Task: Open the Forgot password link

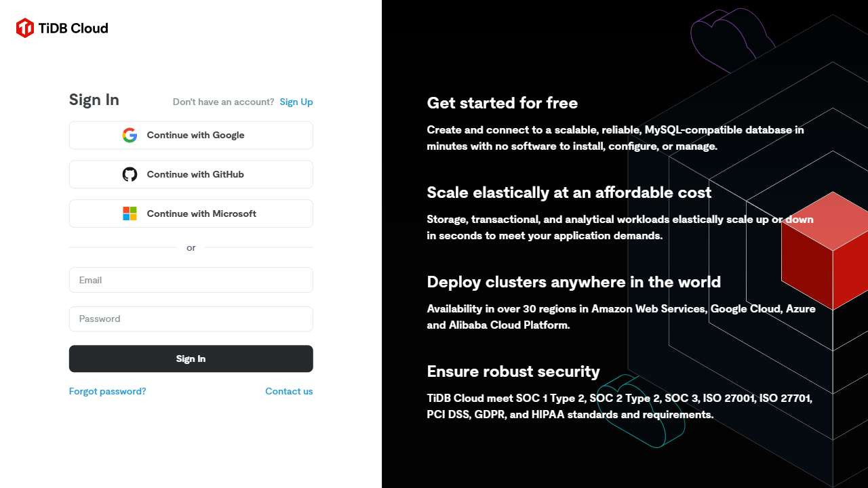Action: click(107, 391)
